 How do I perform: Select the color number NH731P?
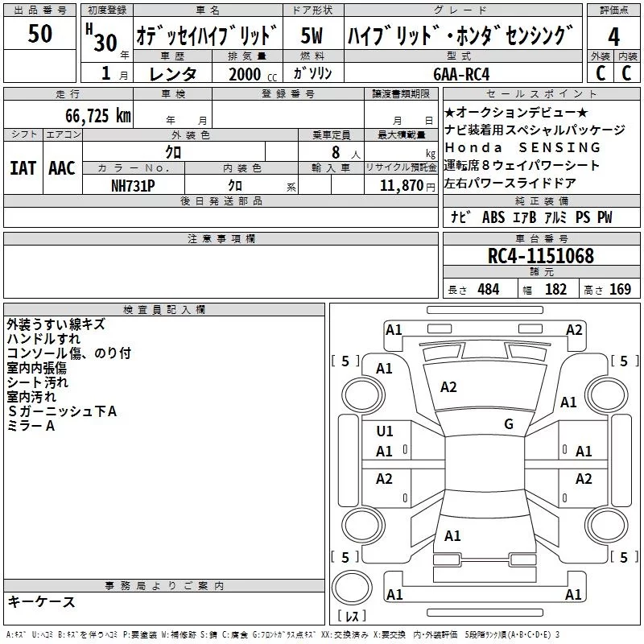click(x=134, y=185)
